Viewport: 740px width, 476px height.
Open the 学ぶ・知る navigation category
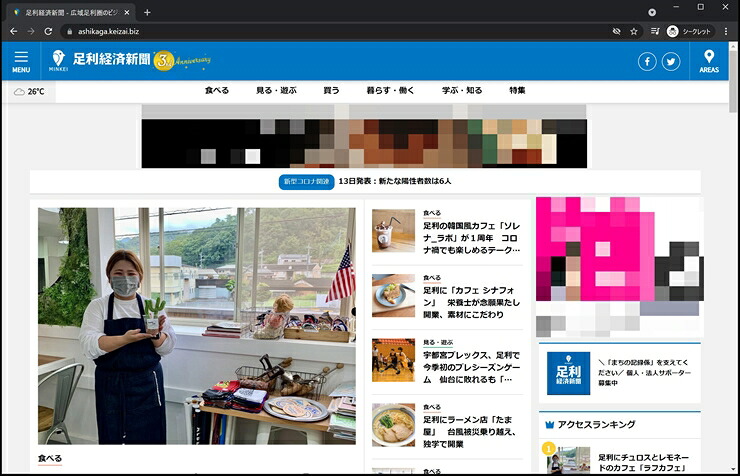point(462,91)
